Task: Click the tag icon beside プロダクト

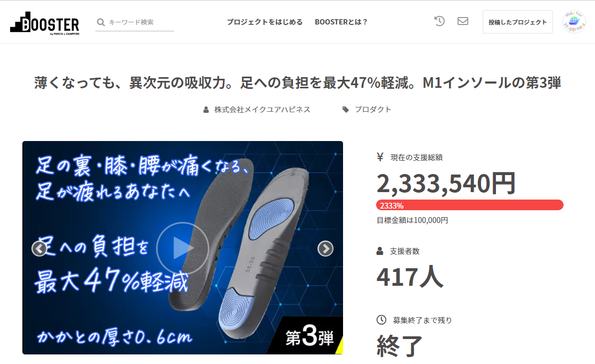Action: click(345, 110)
